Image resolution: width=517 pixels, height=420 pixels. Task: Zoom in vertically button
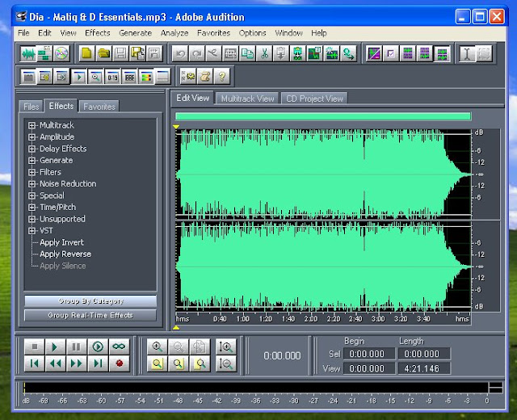pyautogui.click(x=226, y=346)
